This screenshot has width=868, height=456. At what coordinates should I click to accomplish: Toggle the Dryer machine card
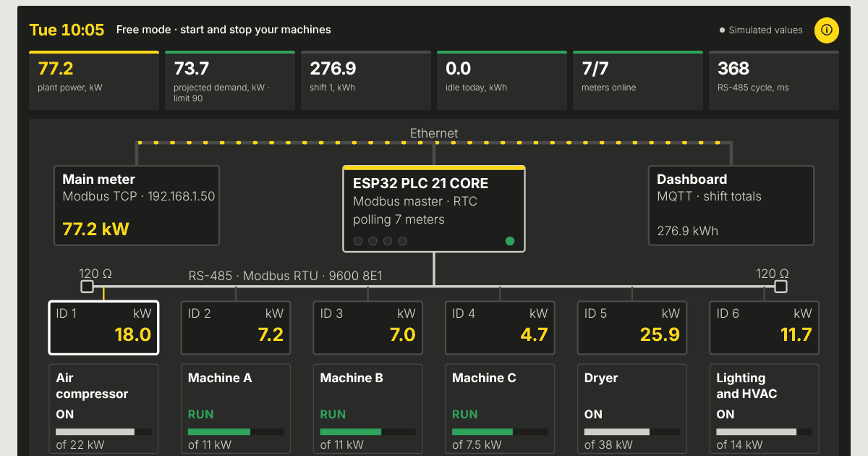coord(632,410)
